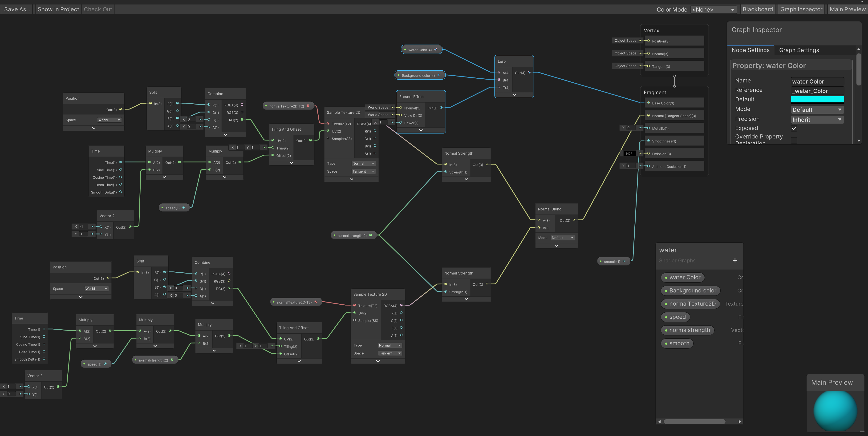Click the Save As button
868x436 pixels.
point(17,9)
